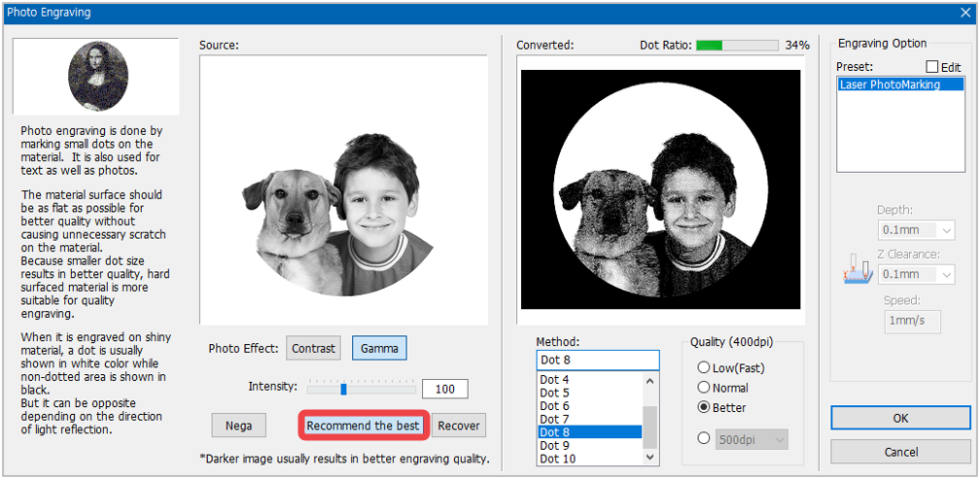Select the 500dpi custom resolution radio button
Viewport: 980px width, 479px height.
pos(704,438)
